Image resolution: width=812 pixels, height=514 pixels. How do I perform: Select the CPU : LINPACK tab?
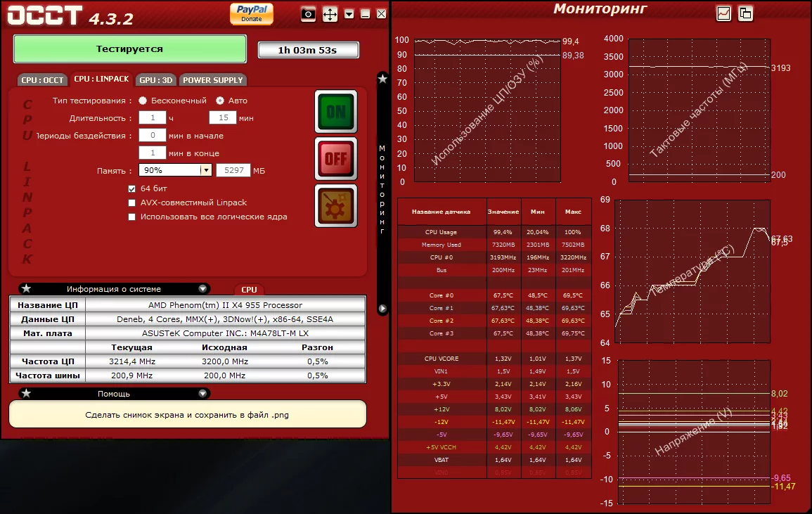tap(101, 79)
